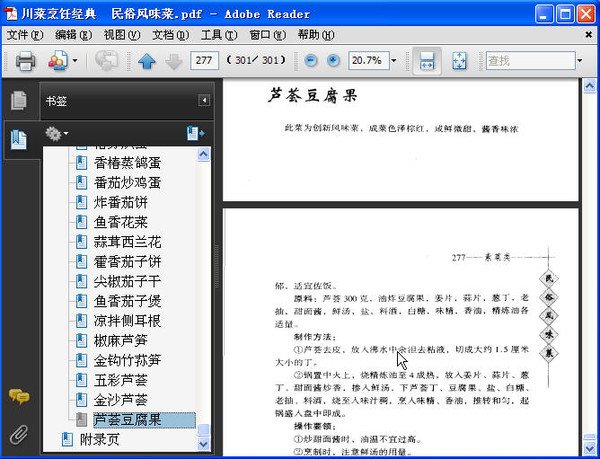Open the Attachments paperclip icon

19,435
